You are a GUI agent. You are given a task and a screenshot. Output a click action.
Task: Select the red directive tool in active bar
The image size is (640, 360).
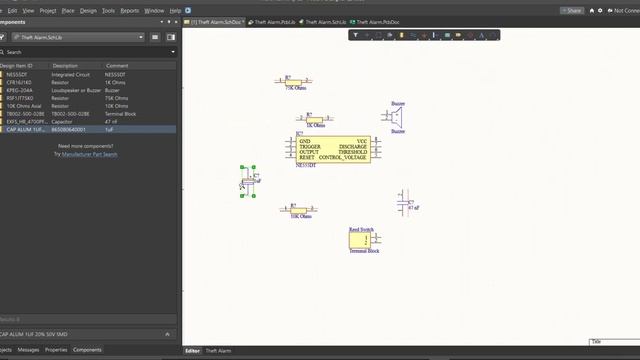pyautogui.click(x=470, y=36)
